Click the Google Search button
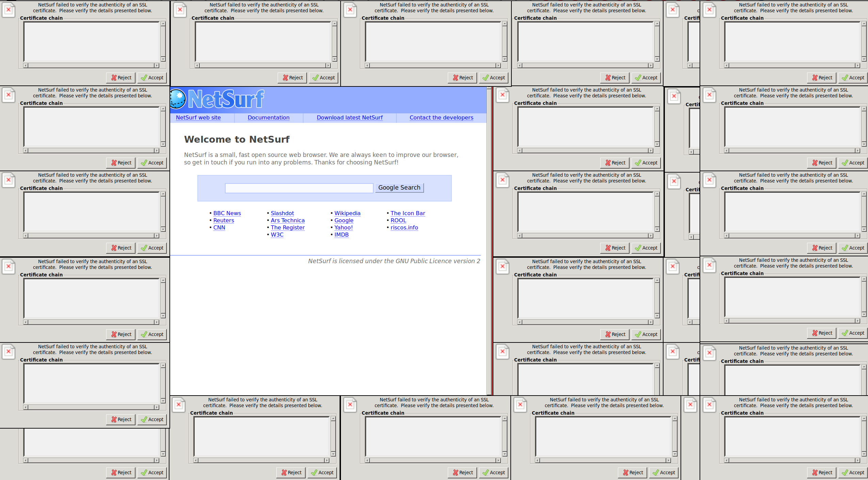Viewport: 868px width, 480px height. click(x=399, y=188)
